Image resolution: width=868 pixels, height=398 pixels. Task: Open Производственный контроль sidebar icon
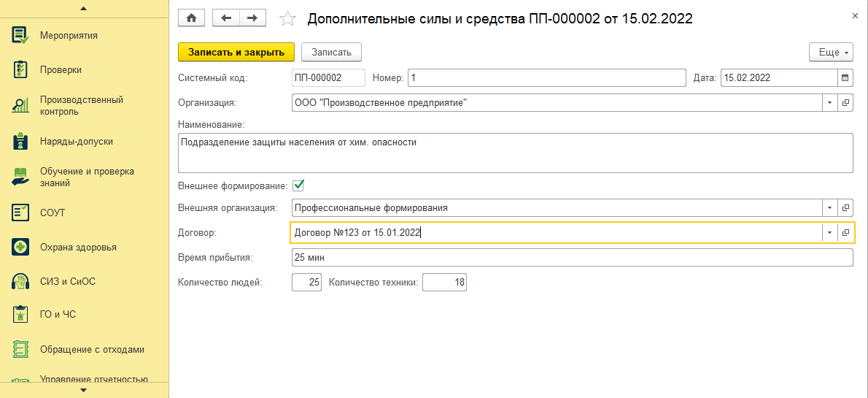(20, 105)
